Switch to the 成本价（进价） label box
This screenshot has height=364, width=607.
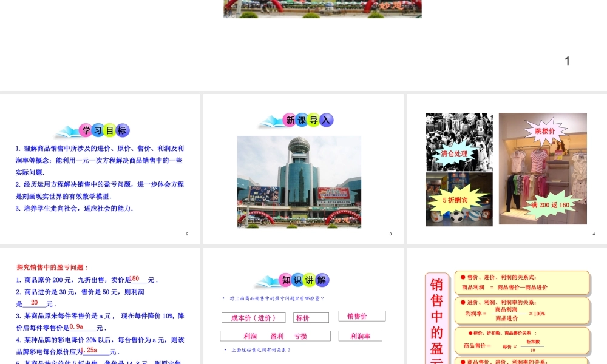[253, 316]
